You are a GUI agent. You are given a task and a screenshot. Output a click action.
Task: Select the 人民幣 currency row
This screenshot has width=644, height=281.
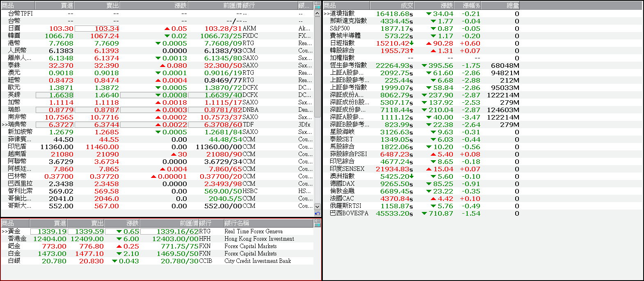157,51
